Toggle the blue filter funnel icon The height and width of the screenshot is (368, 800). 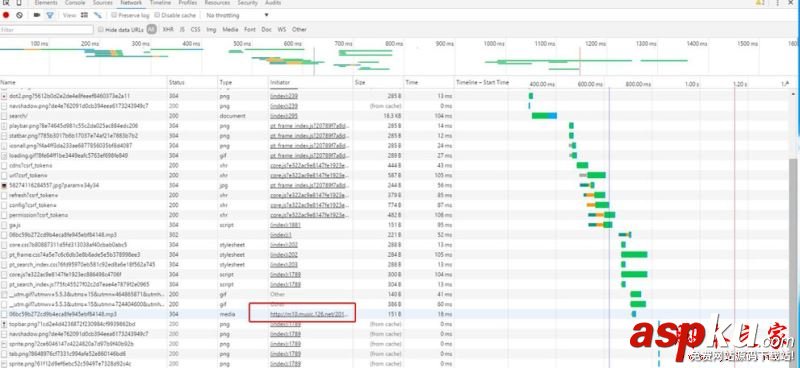[49, 15]
